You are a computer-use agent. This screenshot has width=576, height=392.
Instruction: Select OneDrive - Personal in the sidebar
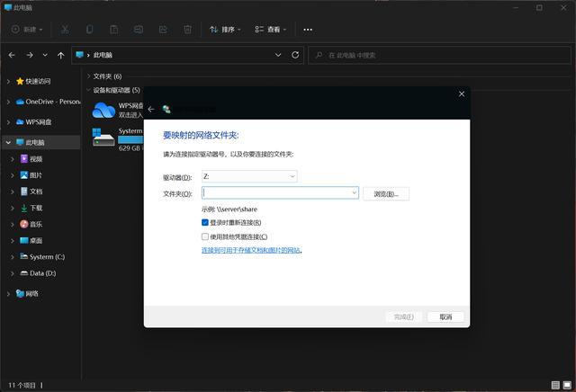coord(48,102)
